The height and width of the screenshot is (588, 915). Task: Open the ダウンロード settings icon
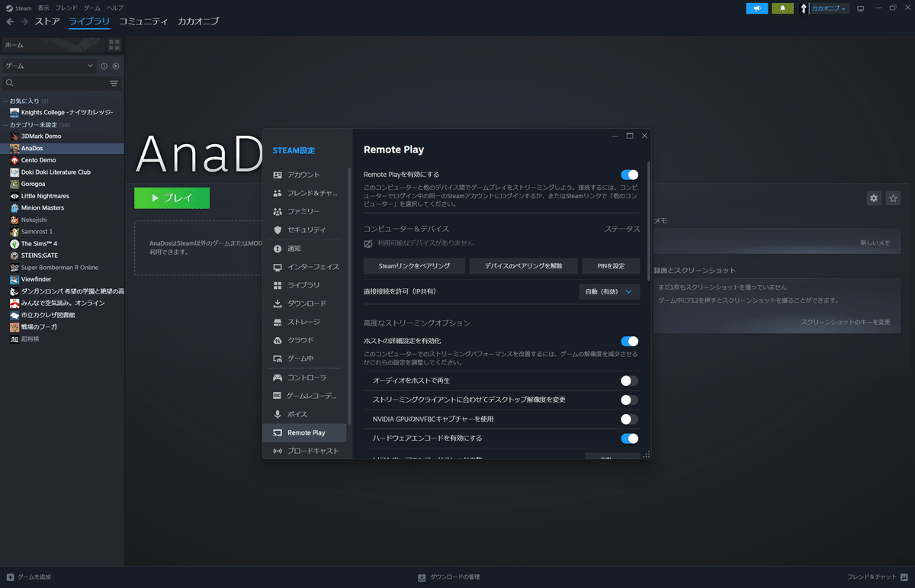tap(278, 304)
